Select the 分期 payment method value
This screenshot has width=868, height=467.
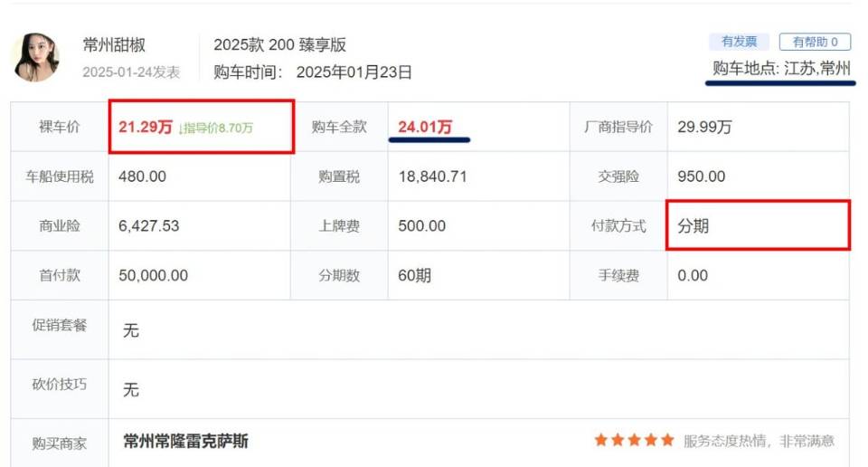693,226
